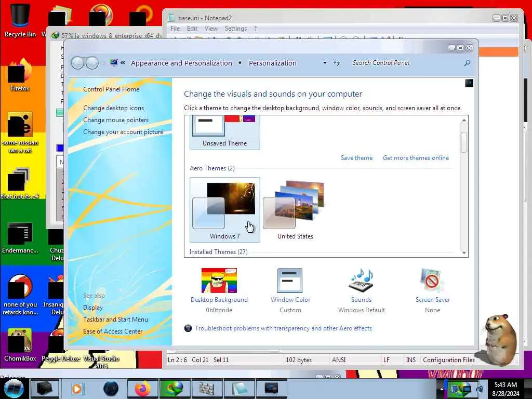Click theme list scroll up arrow
Image resolution: width=532 pixels, height=399 pixels.
[x=464, y=120]
